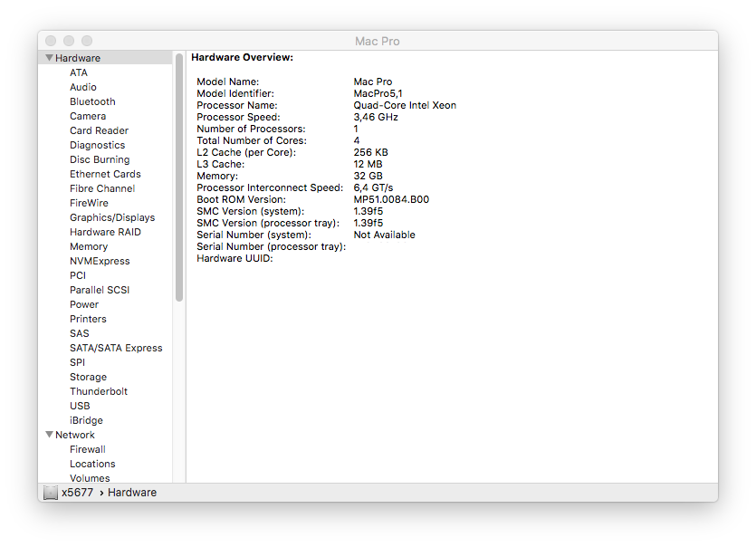The width and height of the screenshot is (756, 547).
Task: Select Camera in the sidebar
Action: coord(88,116)
